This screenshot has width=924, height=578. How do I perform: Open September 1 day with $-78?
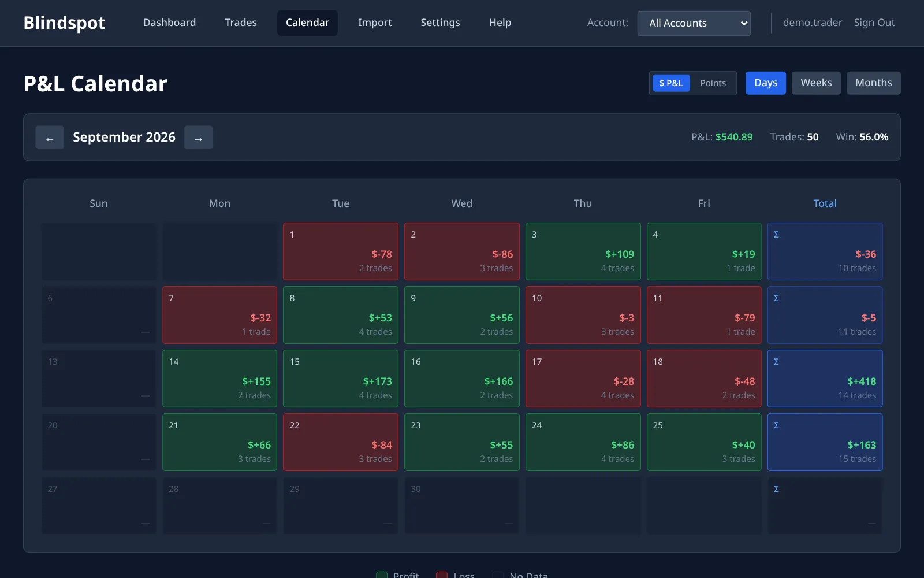coord(341,251)
